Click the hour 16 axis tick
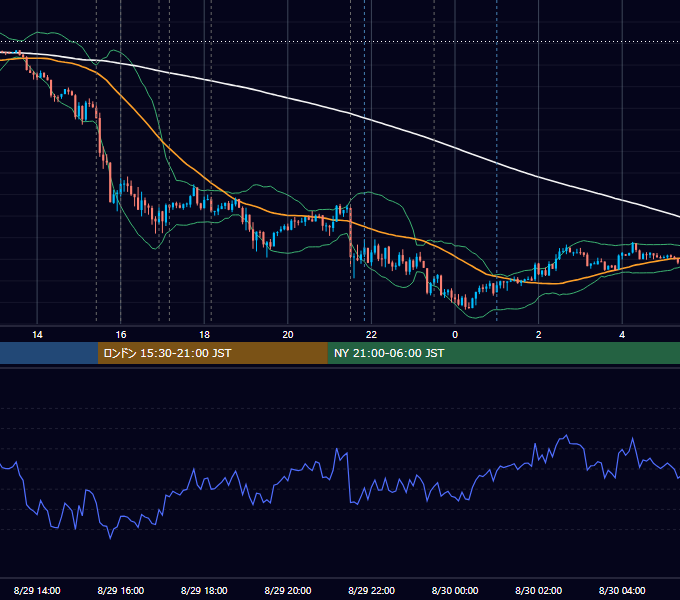 click(x=121, y=335)
